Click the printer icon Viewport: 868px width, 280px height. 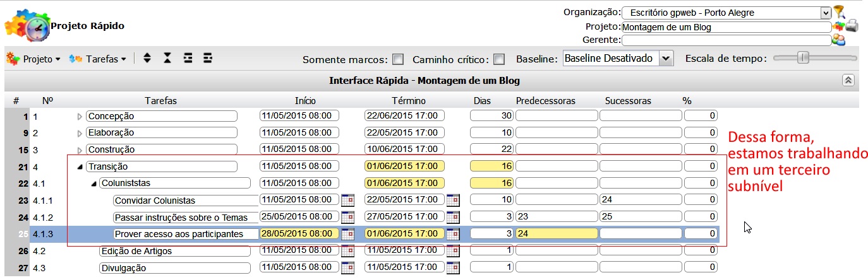coord(852,26)
